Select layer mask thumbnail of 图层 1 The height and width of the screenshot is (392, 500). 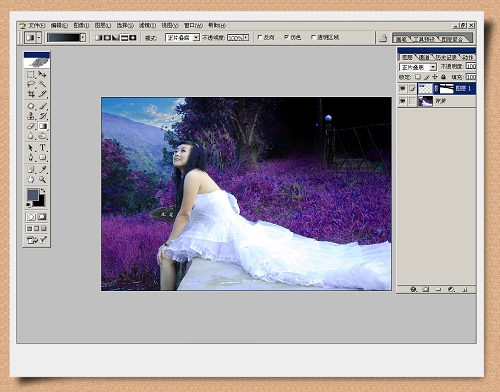pos(447,88)
